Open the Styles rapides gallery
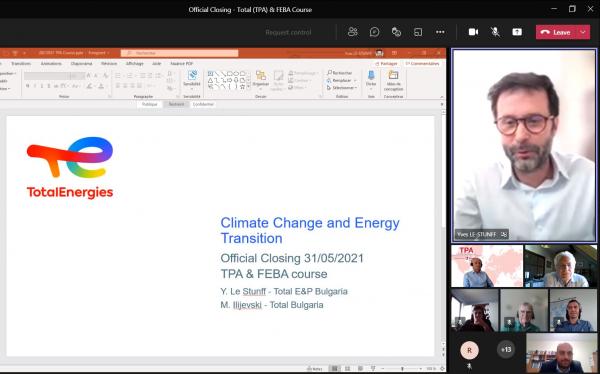 (278, 80)
